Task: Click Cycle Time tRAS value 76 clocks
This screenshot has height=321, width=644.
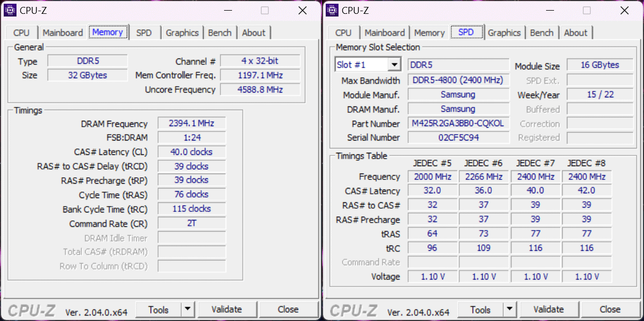Action: coord(192,194)
